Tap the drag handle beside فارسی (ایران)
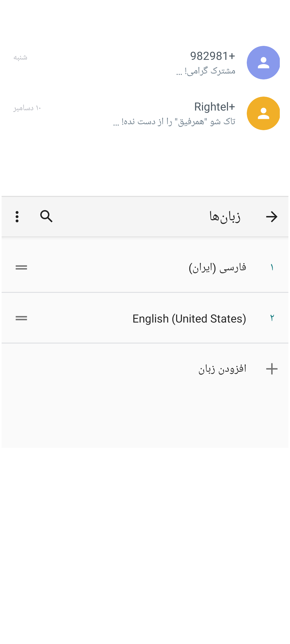The image size is (290, 644). pyautogui.click(x=21, y=267)
